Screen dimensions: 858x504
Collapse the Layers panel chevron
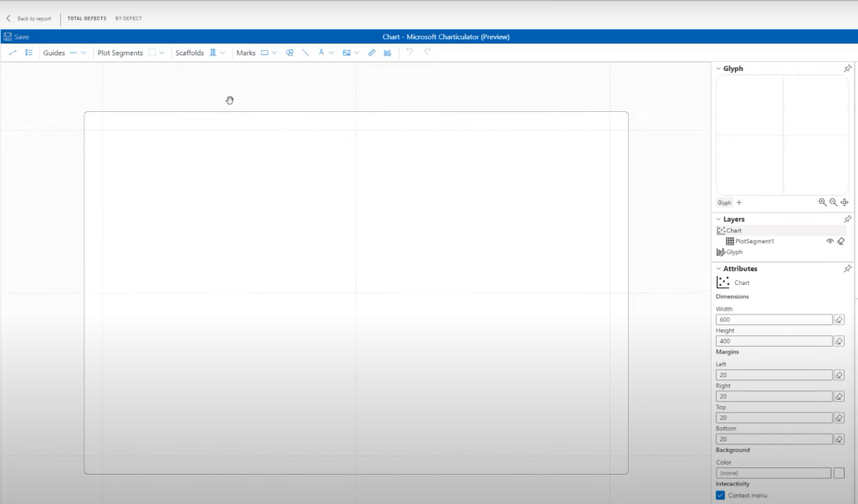[x=718, y=219]
